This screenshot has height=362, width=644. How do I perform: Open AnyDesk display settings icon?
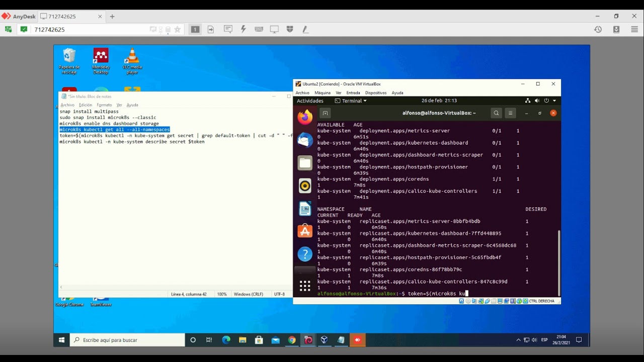[274, 29]
